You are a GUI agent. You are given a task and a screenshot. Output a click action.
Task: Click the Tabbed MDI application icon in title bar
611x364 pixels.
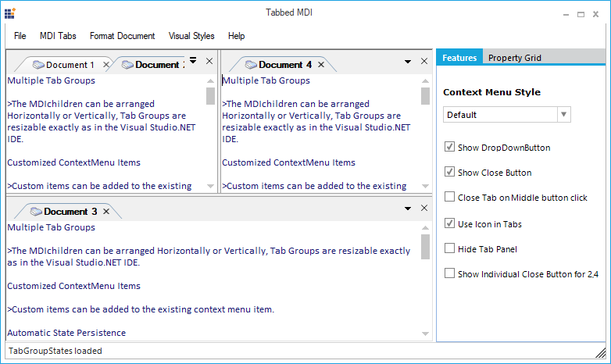click(x=9, y=13)
